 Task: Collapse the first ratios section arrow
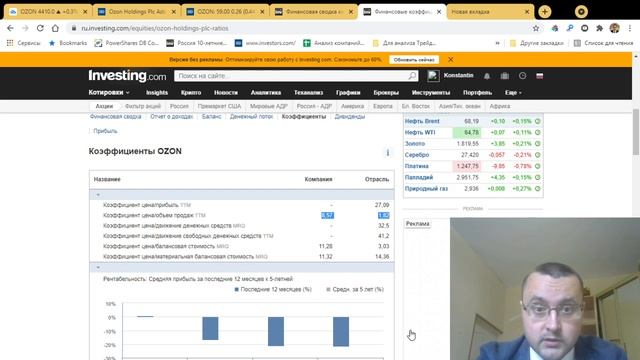98,195
